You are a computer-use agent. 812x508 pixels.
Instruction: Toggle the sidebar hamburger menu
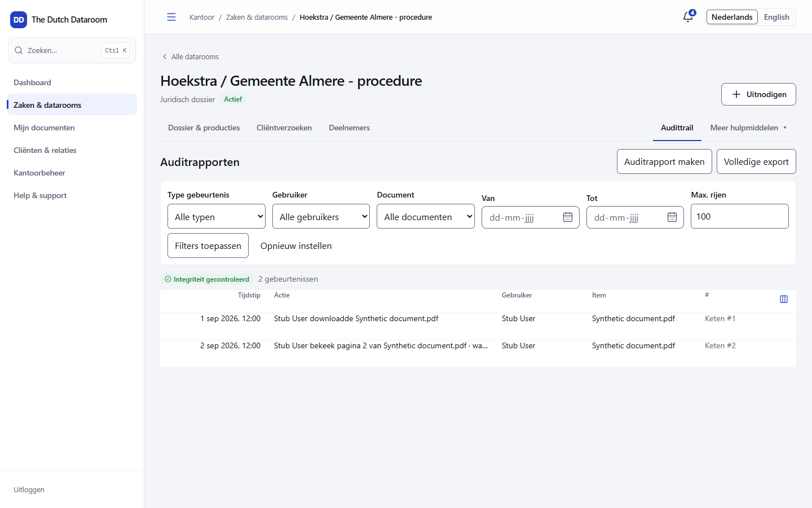(171, 17)
